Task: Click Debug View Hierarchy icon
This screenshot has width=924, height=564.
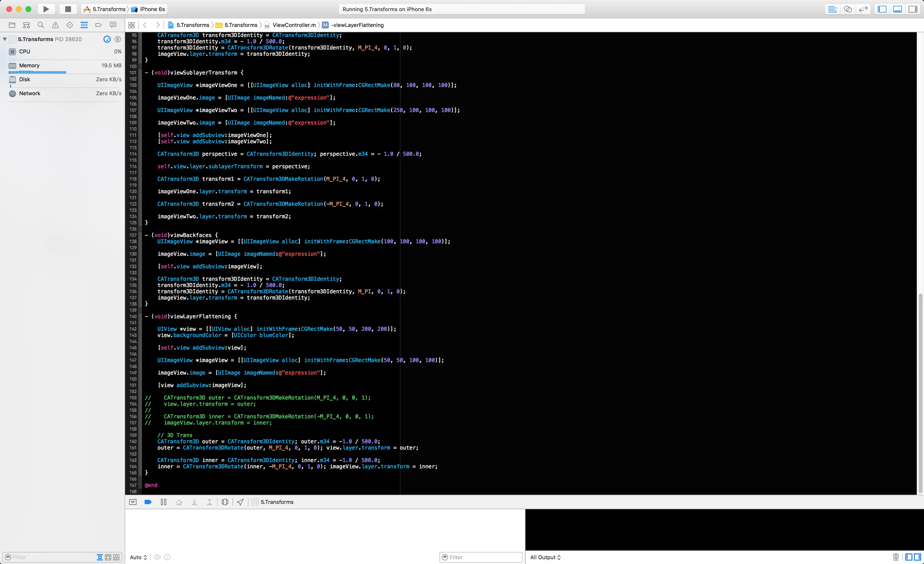Action: click(225, 502)
